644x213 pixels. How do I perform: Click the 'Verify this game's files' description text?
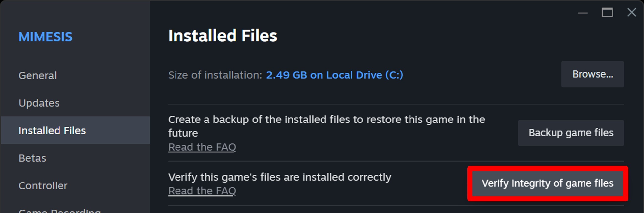pyautogui.click(x=280, y=177)
